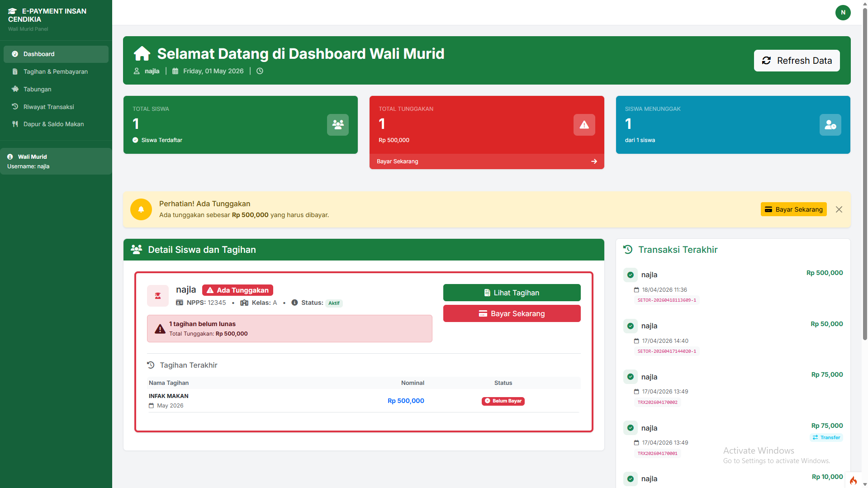Click the Nominal column header
The width and height of the screenshot is (868, 488).
click(x=413, y=383)
